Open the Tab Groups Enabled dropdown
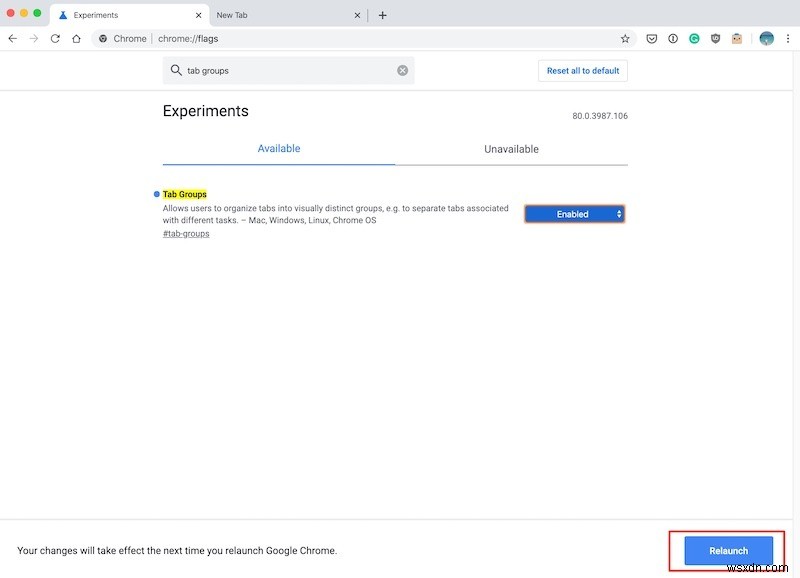Viewport: 800px width, 578px height. point(574,214)
